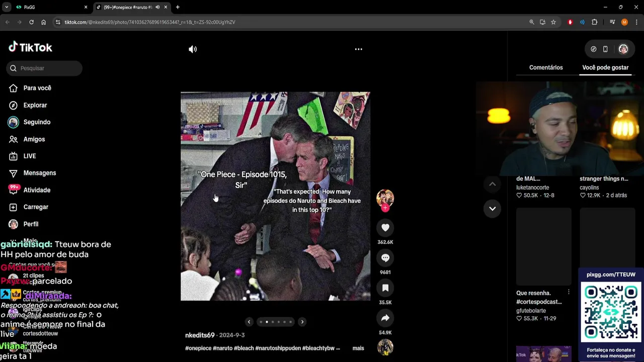This screenshot has width=644, height=362.
Task: Bookmark page with star icon
Action: tap(553, 22)
